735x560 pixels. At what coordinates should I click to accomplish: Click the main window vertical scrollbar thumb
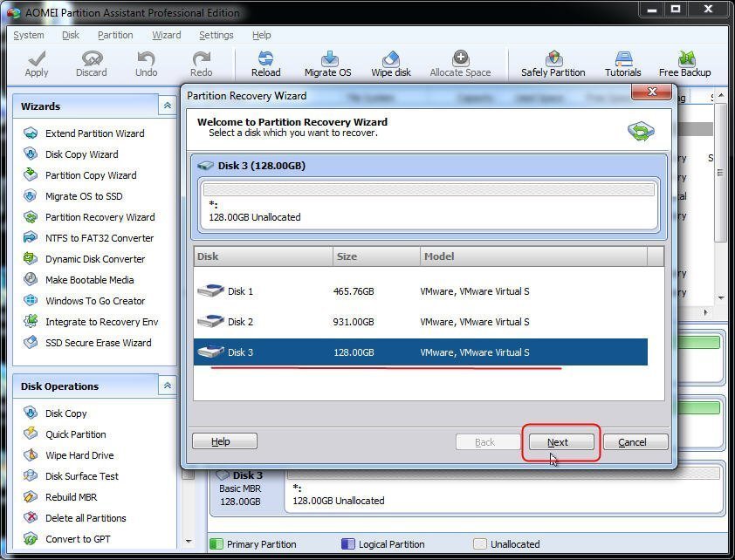(x=720, y=174)
